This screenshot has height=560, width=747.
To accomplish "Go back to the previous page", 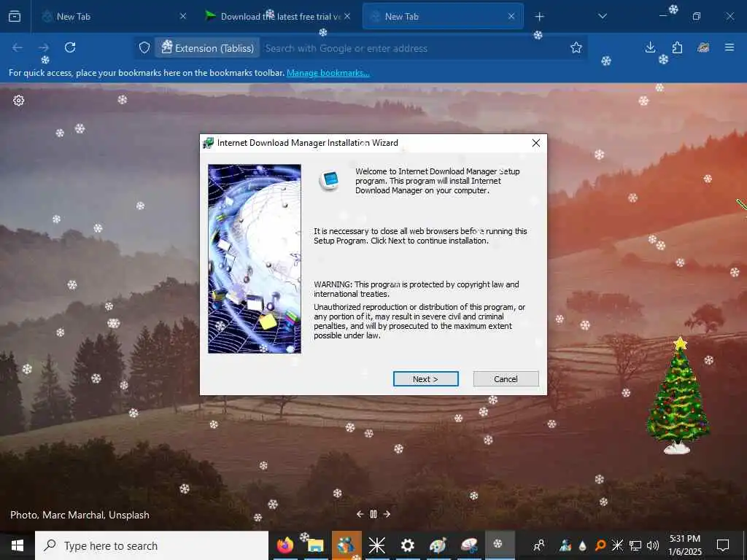I will tap(18, 47).
